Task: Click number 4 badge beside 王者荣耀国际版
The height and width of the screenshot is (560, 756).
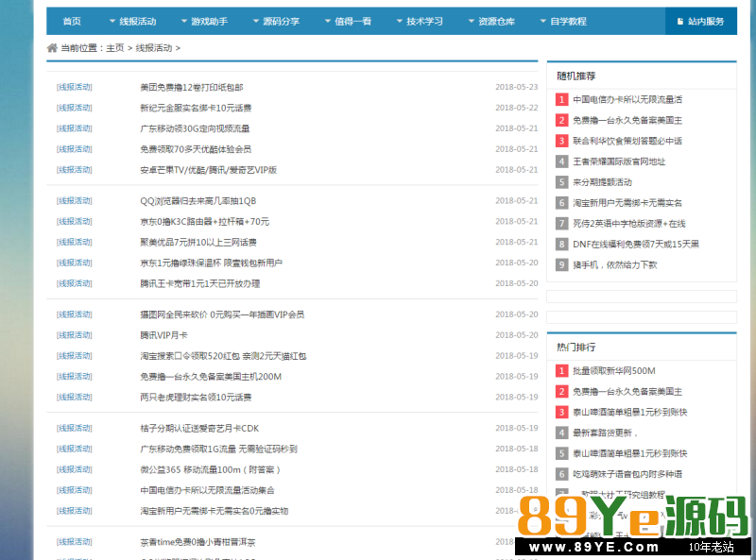Action: pyautogui.click(x=561, y=161)
